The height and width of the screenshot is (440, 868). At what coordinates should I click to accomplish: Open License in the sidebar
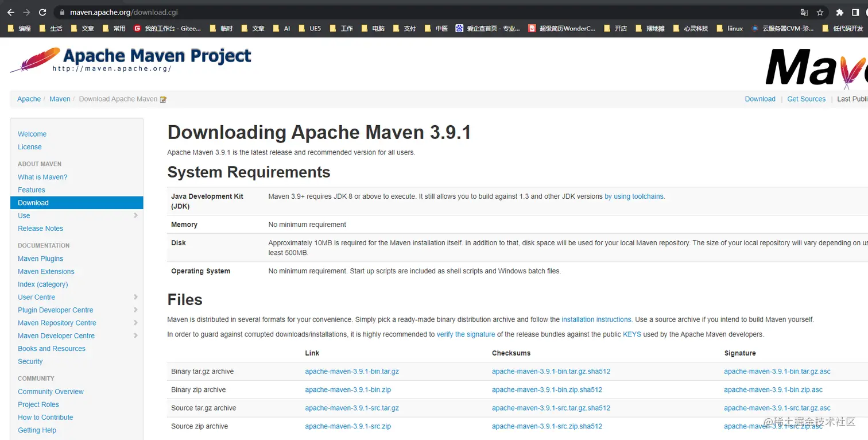coord(30,147)
